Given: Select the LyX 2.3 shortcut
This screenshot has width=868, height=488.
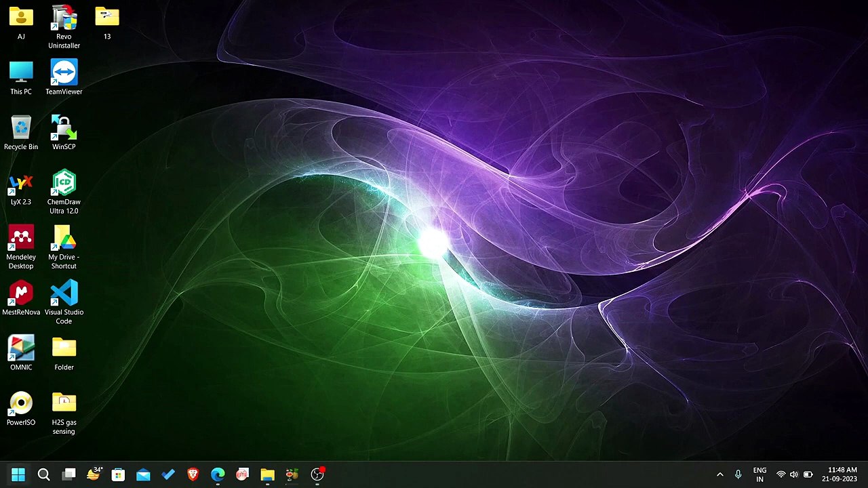Looking at the screenshot, I should click(x=21, y=188).
